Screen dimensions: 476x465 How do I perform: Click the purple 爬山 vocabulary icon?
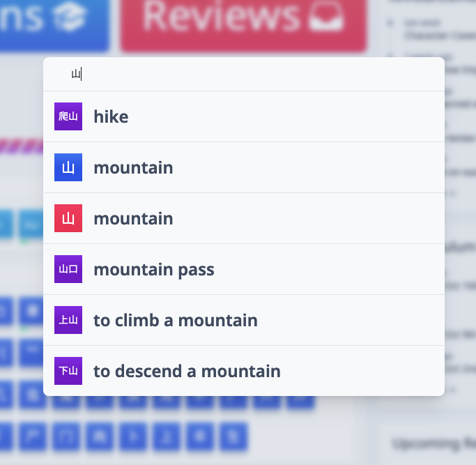coord(68,116)
